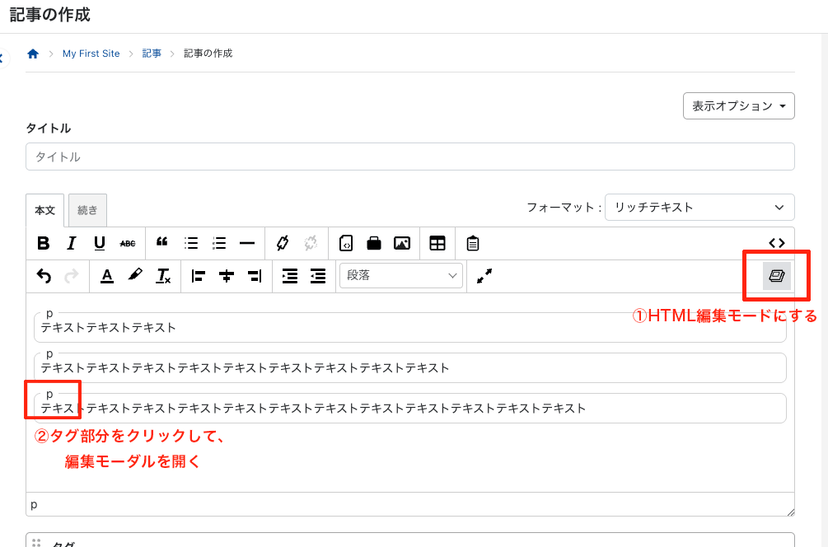The width and height of the screenshot is (828, 547).
Task: Open the 段落 block format dropdown
Action: (x=401, y=276)
